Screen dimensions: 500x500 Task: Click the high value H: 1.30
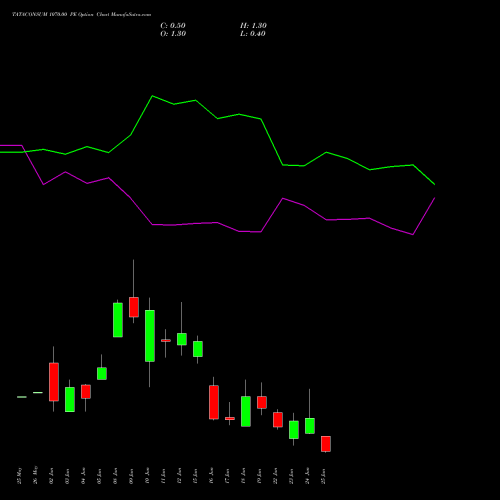click(x=253, y=26)
